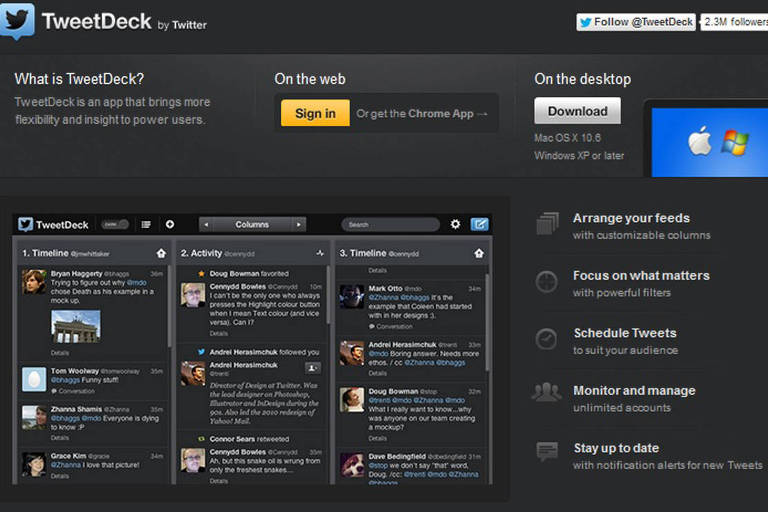Select the '2. Activity' column title
The height and width of the screenshot is (512, 768).
[x=201, y=253]
